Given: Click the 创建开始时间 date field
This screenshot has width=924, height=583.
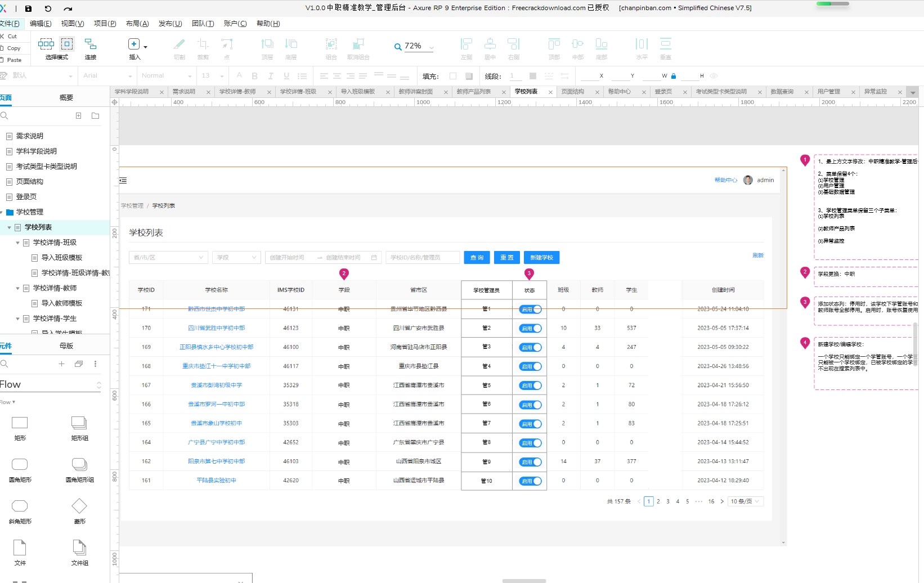Looking at the screenshot, I should coord(287,258).
